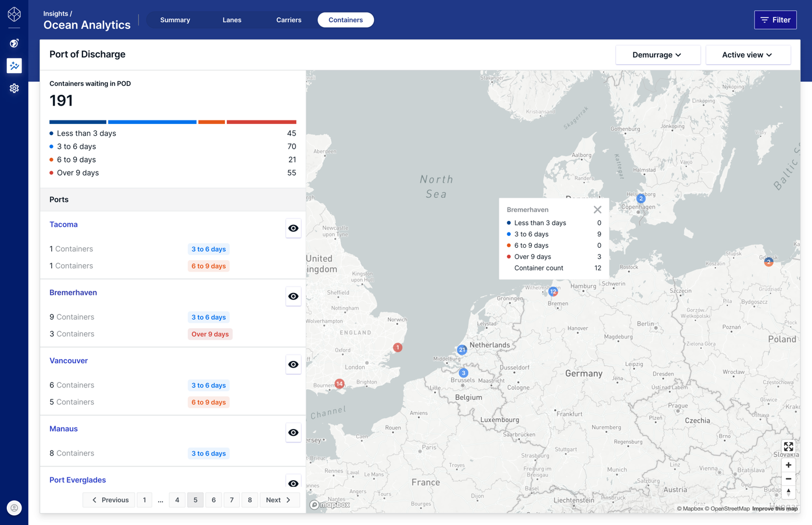Go to page 7
The image size is (812, 525).
[x=232, y=500]
